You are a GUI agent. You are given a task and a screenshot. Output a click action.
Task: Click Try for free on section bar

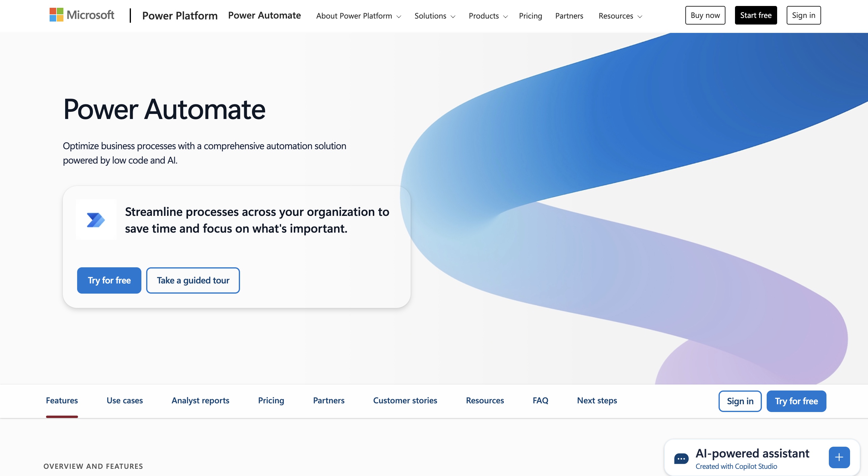pyautogui.click(x=796, y=401)
